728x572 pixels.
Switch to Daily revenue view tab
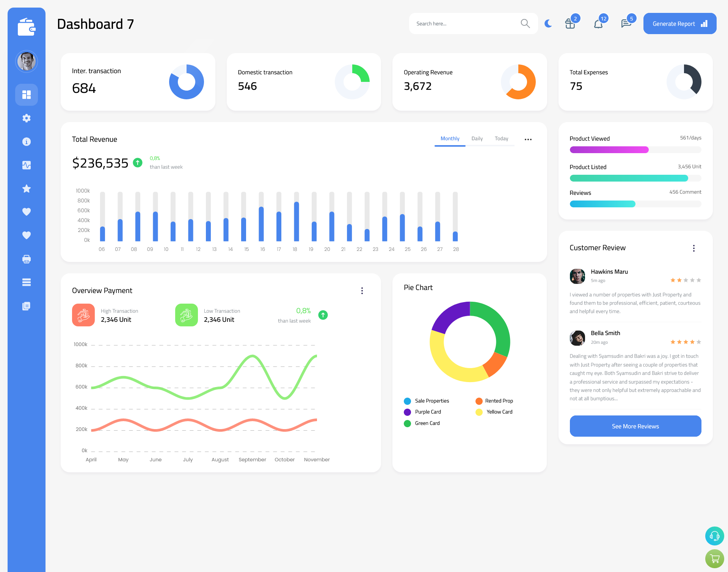tap(477, 139)
